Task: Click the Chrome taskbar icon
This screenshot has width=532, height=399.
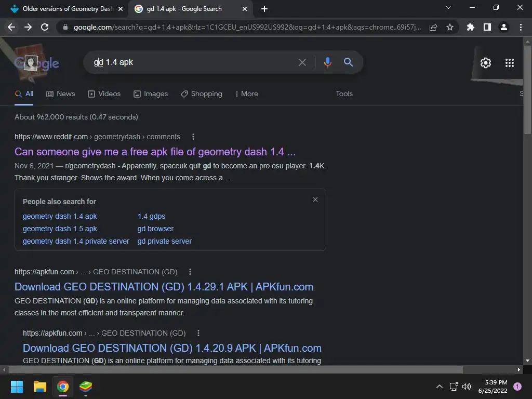Action: pos(63,387)
